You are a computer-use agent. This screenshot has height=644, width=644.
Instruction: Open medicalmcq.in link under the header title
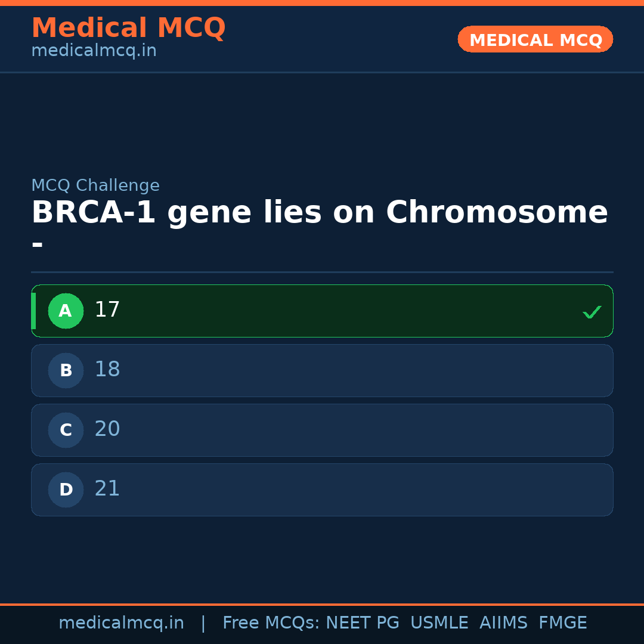[x=94, y=51]
